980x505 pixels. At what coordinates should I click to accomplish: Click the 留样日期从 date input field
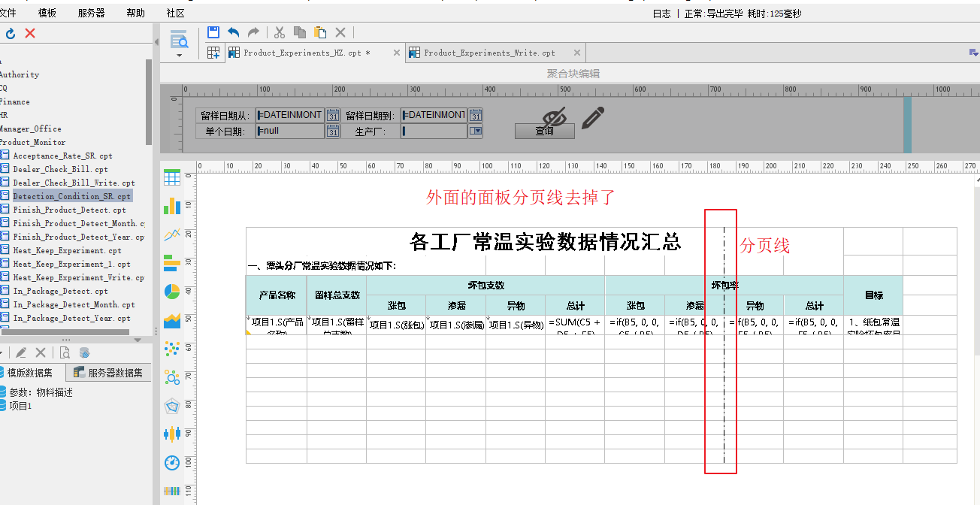click(290, 115)
